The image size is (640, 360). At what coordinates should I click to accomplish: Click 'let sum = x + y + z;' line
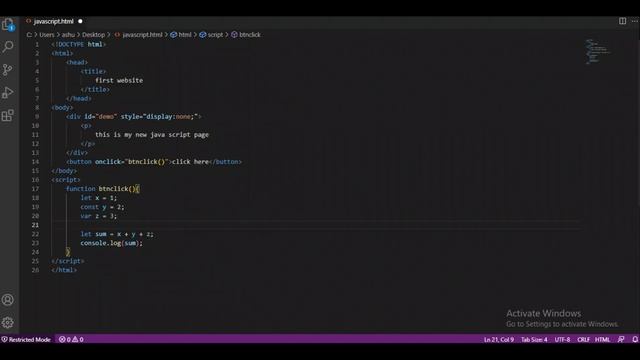point(117,234)
